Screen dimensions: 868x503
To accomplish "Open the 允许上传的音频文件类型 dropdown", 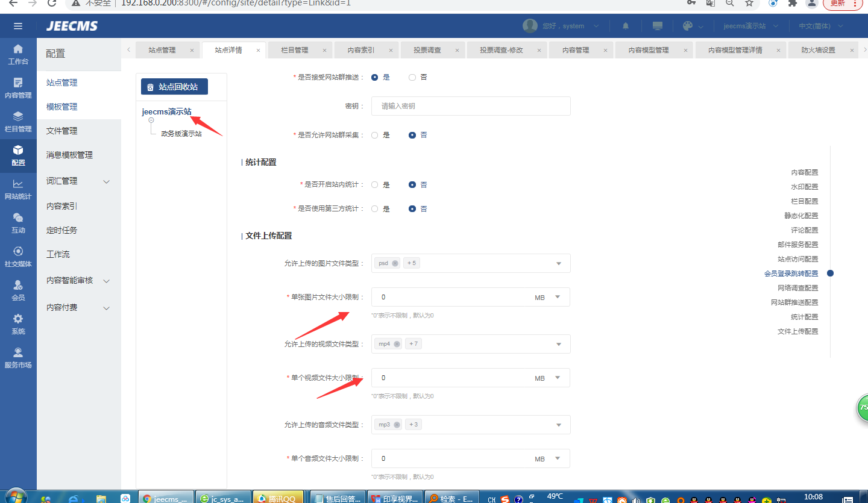I will tap(471, 425).
